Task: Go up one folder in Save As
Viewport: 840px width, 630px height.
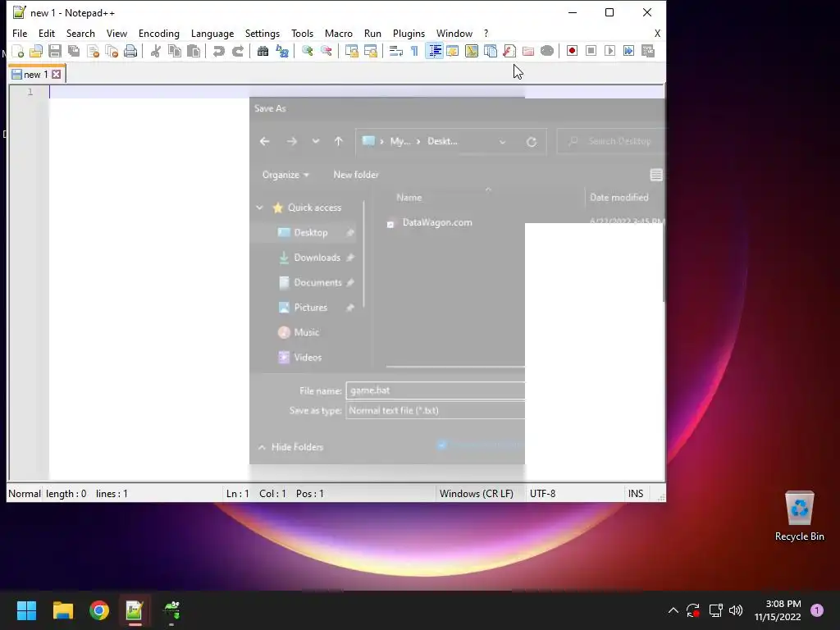Action: click(339, 141)
